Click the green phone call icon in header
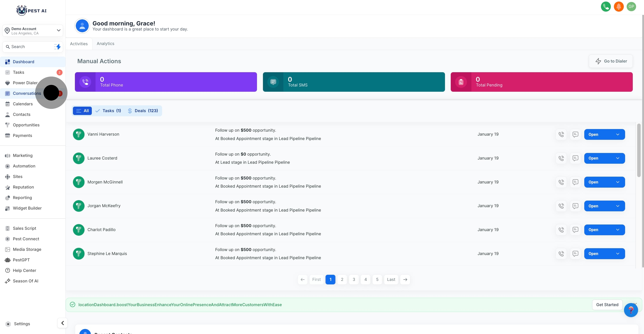 [x=606, y=7]
